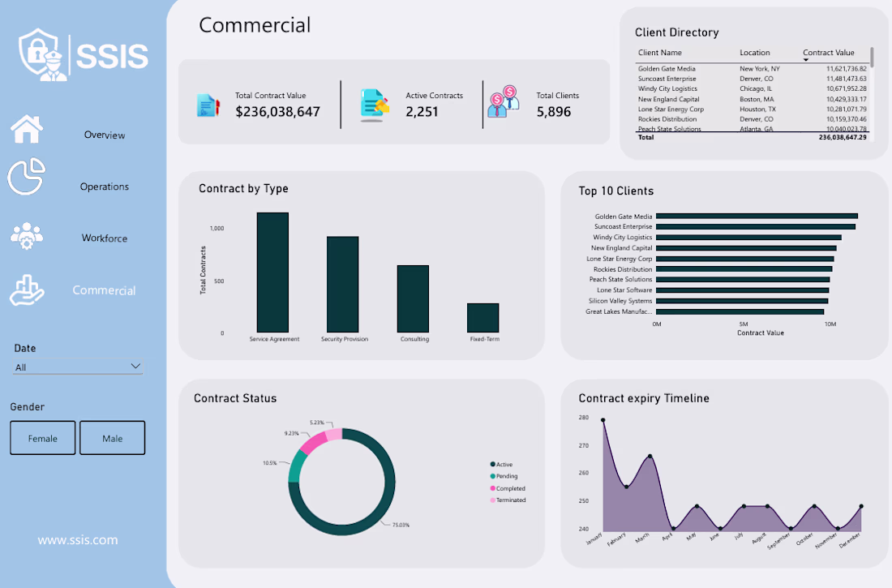Screen dimensions: 892x588
Task: Click the Completed legend color dot
Action: (493, 488)
